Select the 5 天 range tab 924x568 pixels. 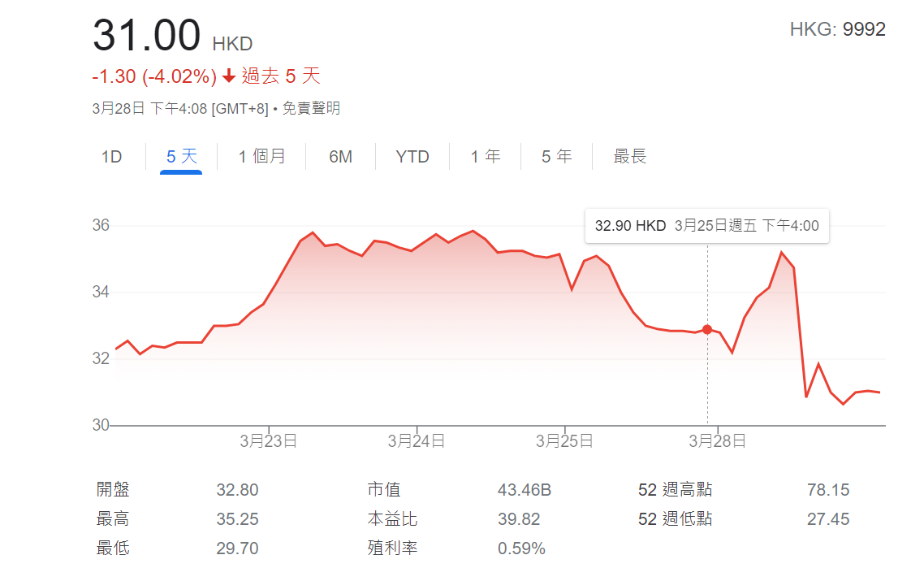[181, 157]
